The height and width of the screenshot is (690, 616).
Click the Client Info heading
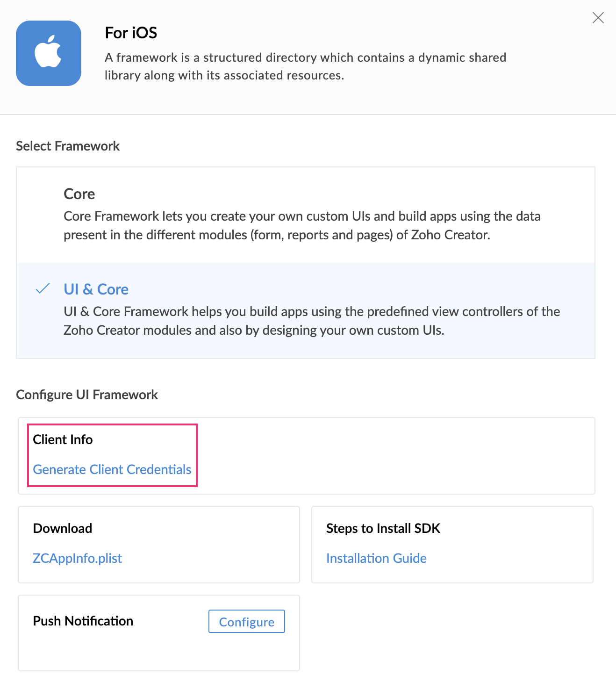pos(63,439)
